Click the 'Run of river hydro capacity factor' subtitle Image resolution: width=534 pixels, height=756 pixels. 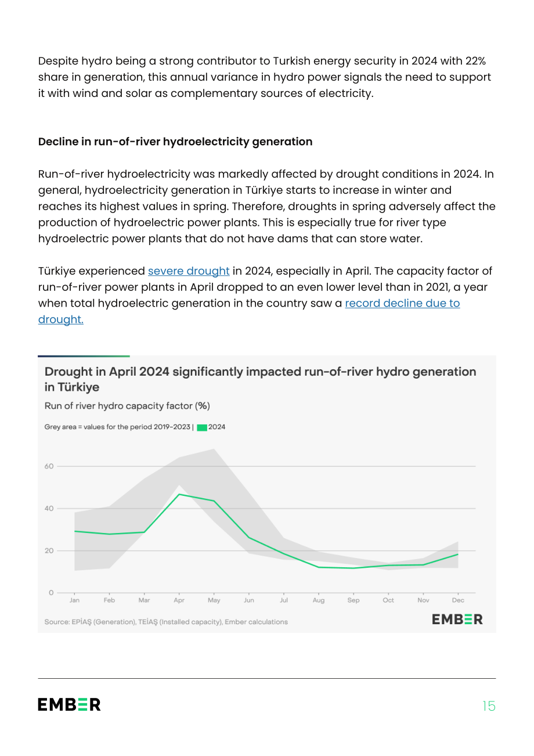click(127, 405)
